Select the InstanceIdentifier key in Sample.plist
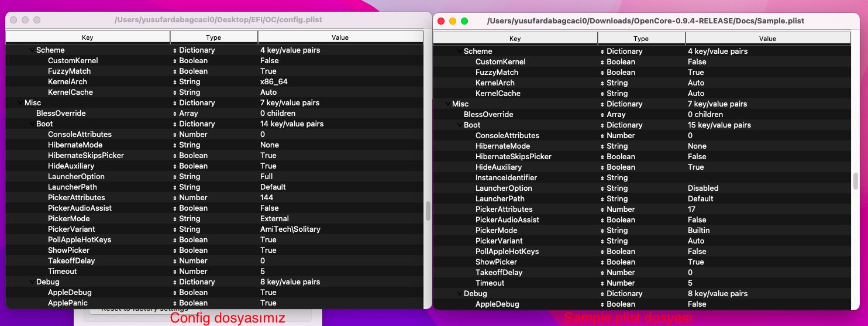This screenshot has width=868, height=326. pyautogui.click(x=506, y=178)
